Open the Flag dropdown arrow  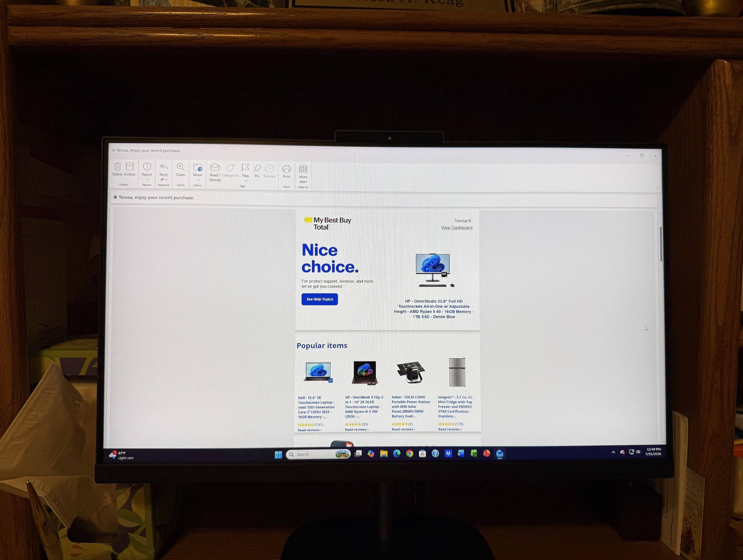click(246, 181)
